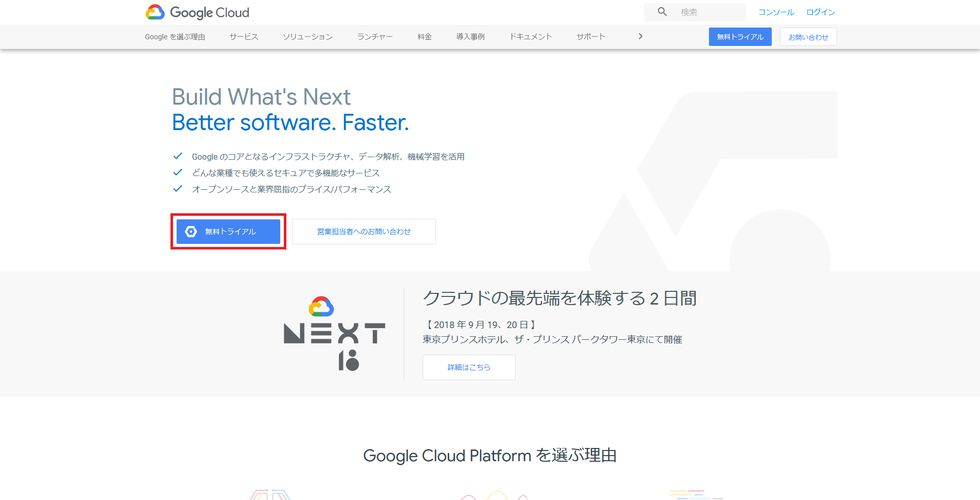Open the サービス menu

coord(244,37)
